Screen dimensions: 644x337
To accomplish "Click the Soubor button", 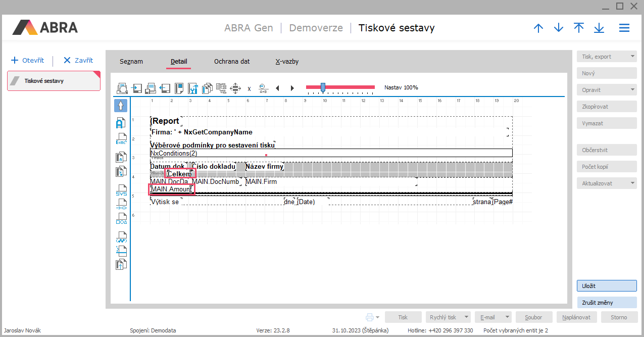I will tap(533, 317).
